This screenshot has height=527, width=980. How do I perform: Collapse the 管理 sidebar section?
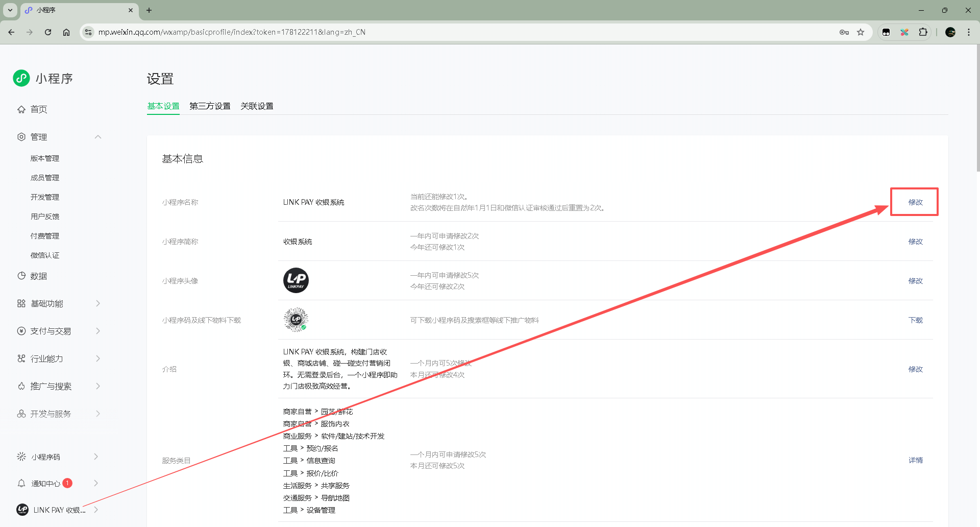click(x=98, y=137)
